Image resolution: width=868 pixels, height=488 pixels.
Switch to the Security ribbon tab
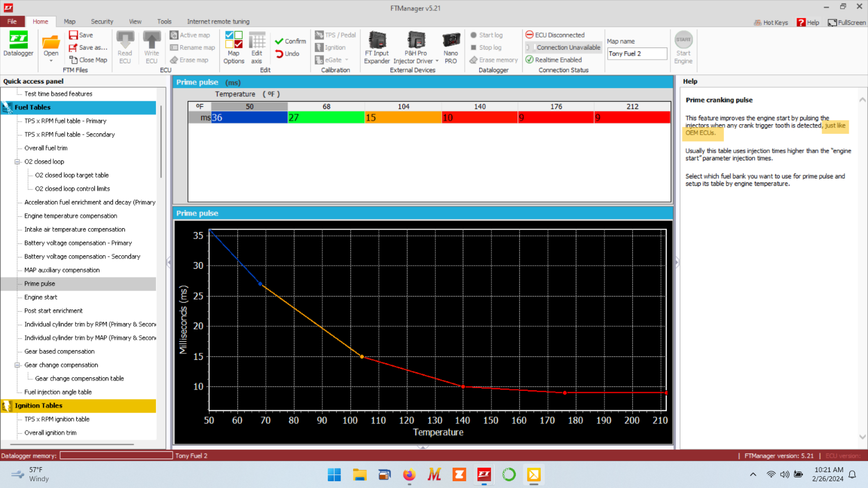click(x=102, y=21)
